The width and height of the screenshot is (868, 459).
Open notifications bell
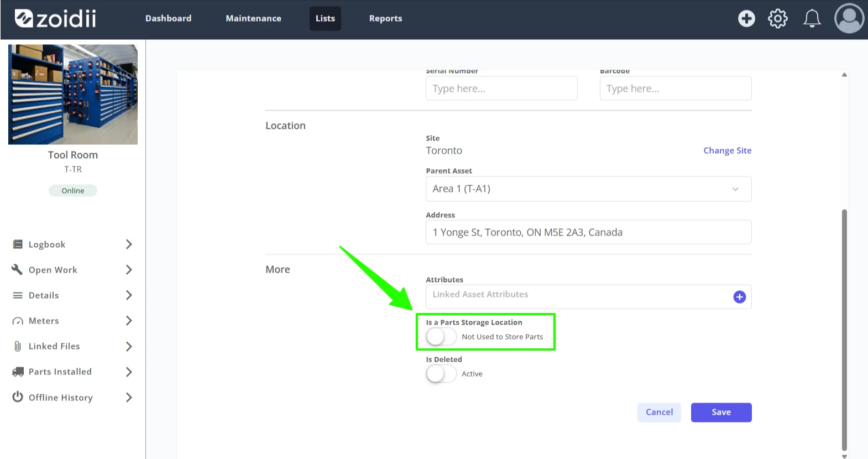click(812, 18)
